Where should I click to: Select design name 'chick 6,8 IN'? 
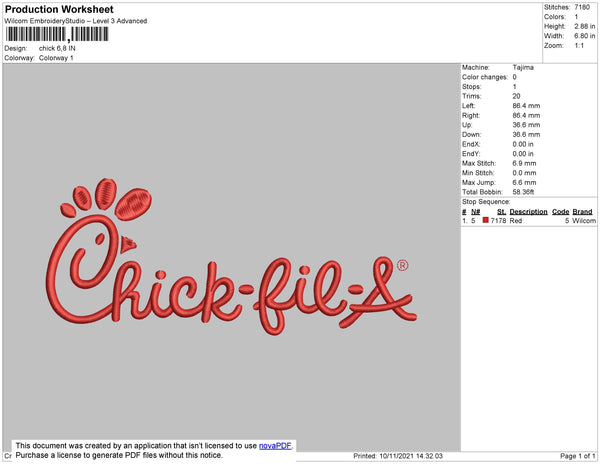pos(57,48)
